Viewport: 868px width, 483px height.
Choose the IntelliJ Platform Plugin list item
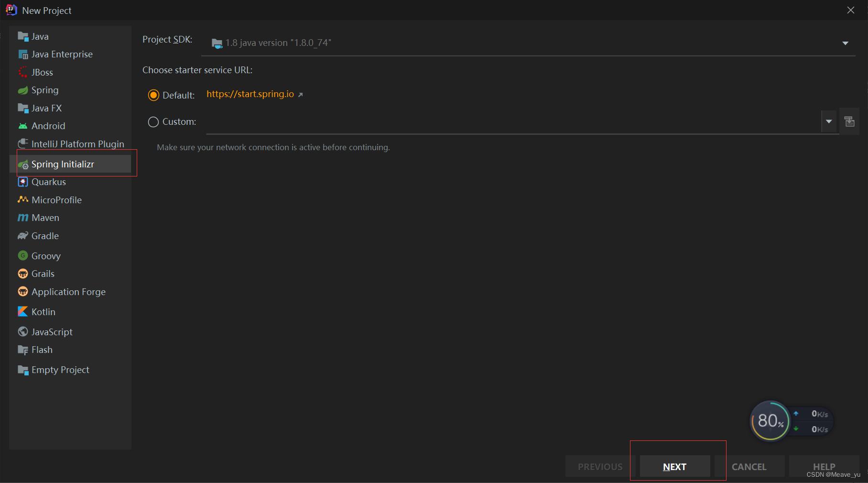coord(70,144)
